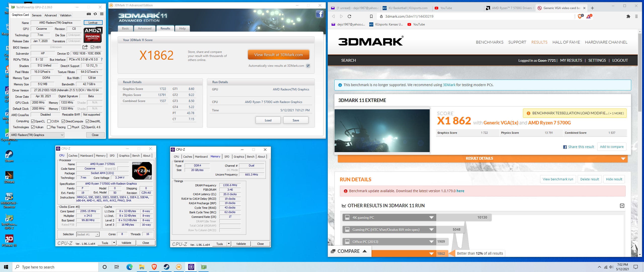The image size is (644, 272).
Task: Open SPD tab in CPU-Z Memory window
Action: [x=227, y=157]
